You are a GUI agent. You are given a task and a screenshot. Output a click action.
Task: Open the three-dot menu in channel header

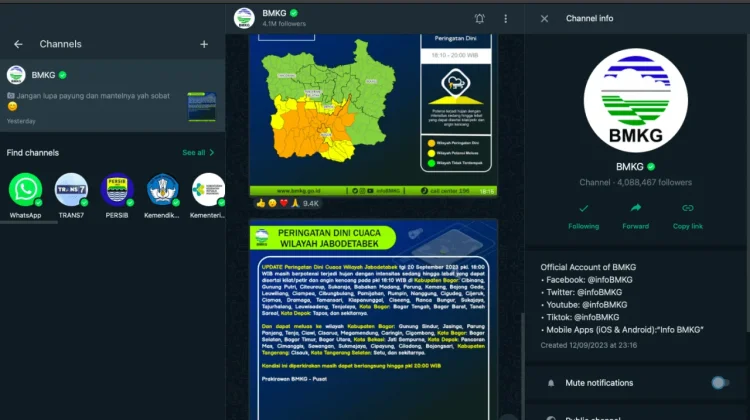pyautogui.click(x=506, y=19)
